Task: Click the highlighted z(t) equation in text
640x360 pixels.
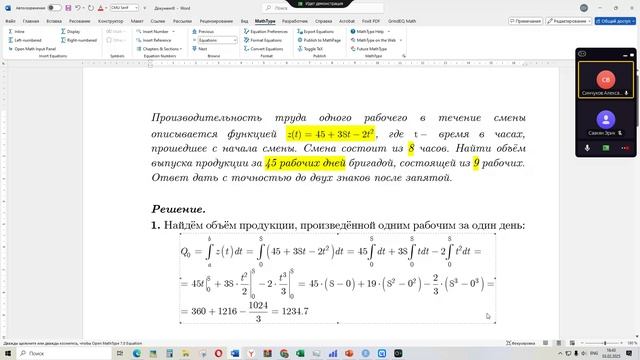Action: [331, 133]
